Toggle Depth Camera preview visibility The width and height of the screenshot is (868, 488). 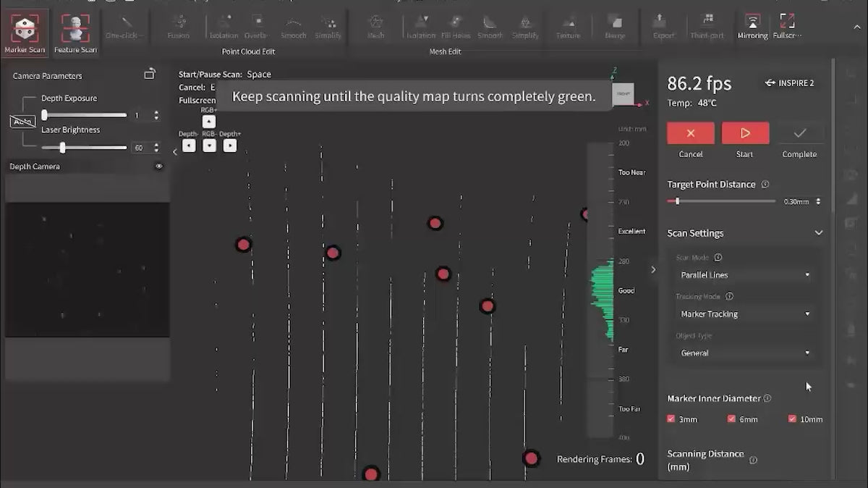pyautogui.click(x=159, y=167)
